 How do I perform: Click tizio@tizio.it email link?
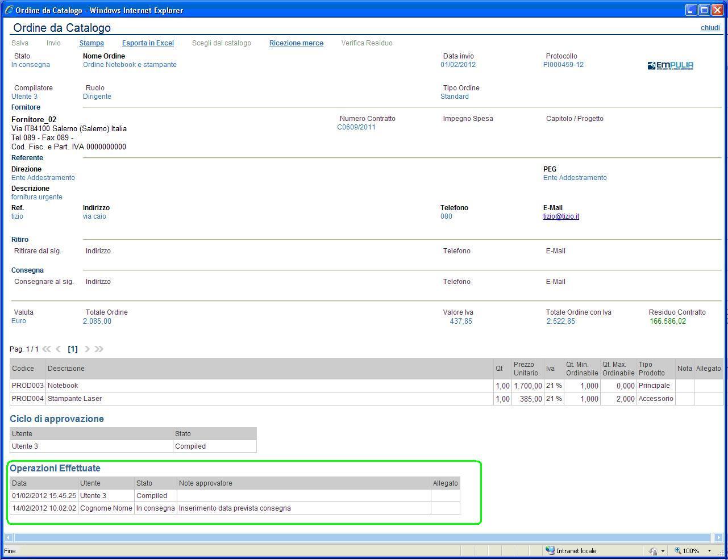[x=561, y=216]
